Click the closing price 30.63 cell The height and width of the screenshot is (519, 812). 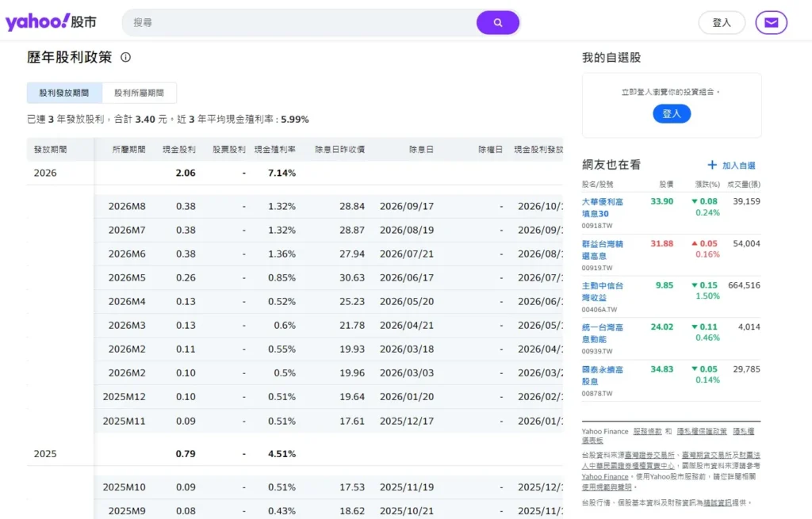(x=352, y=278)
